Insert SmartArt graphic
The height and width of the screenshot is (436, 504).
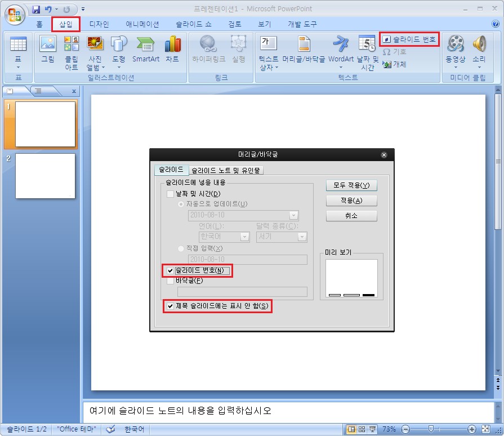[146, 48]
